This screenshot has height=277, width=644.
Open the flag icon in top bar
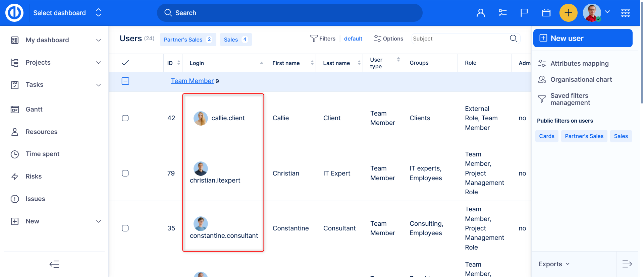pyautogui.click(x=524, y=13)
